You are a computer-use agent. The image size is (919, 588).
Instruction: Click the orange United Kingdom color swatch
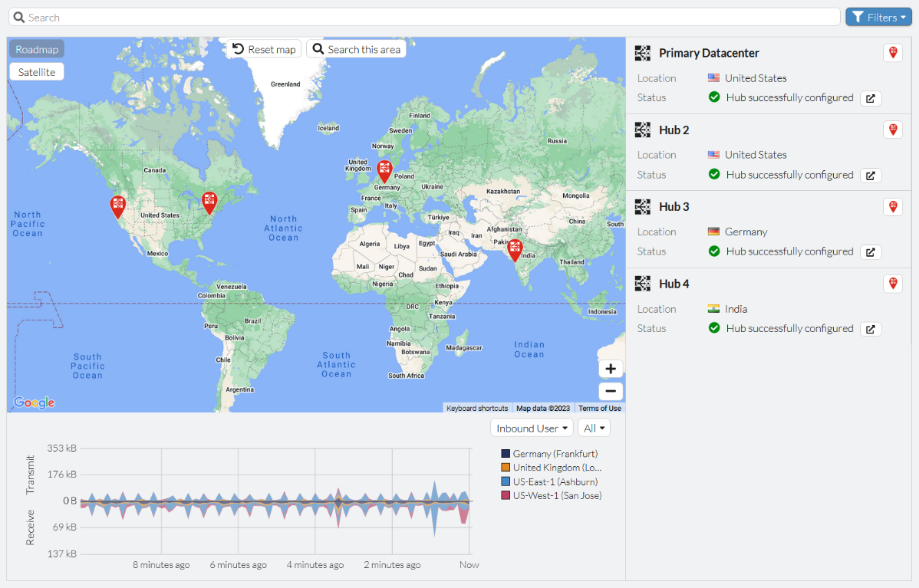(504, 467)
